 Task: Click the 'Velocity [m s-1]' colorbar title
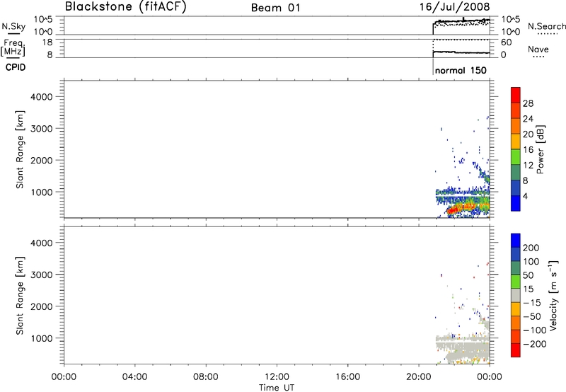pos(553,295)
